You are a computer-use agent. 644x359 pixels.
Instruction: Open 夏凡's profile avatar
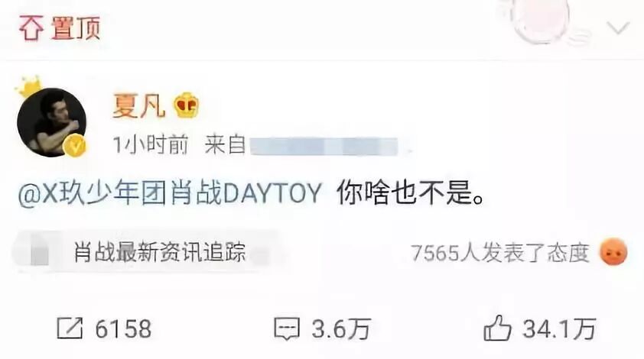(x=52, y=122)
